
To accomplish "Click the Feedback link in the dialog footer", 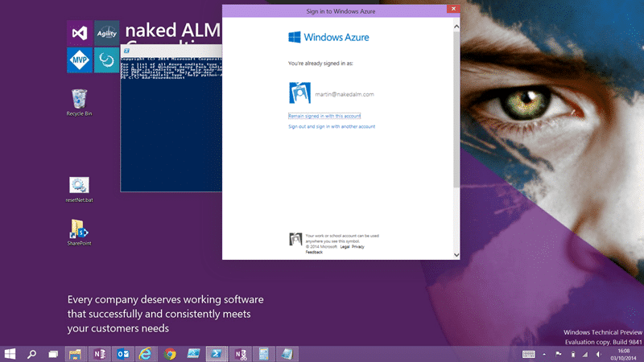I will 314,253.
